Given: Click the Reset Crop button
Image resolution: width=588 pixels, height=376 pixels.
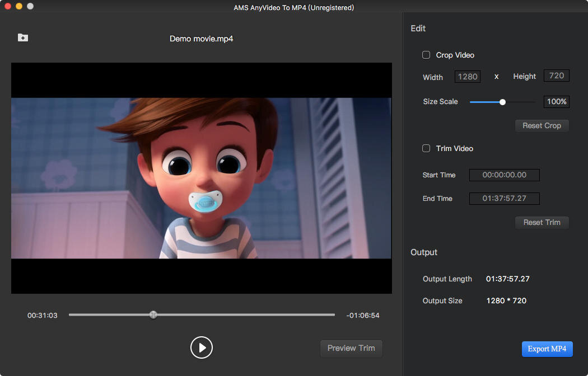Looking at the screenshot, I should coord(542,125).
